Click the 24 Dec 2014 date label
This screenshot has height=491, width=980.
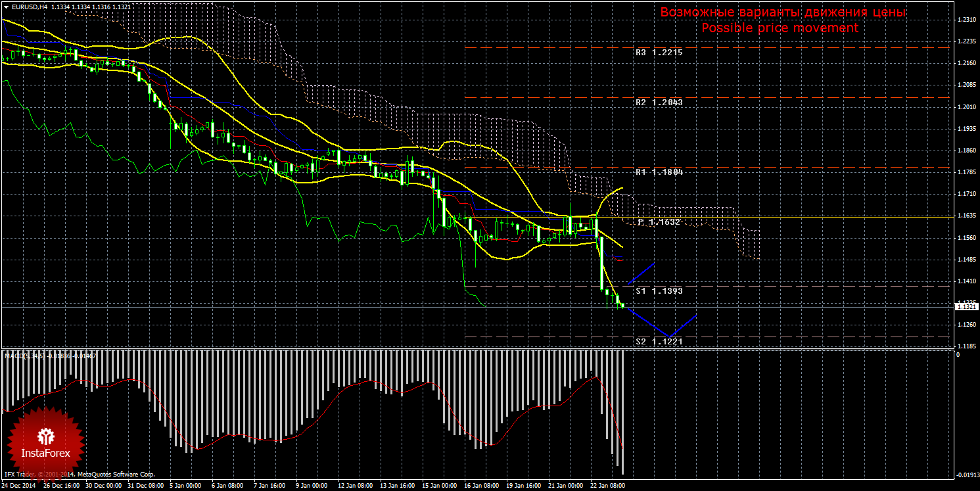click(x=20, y=486)
